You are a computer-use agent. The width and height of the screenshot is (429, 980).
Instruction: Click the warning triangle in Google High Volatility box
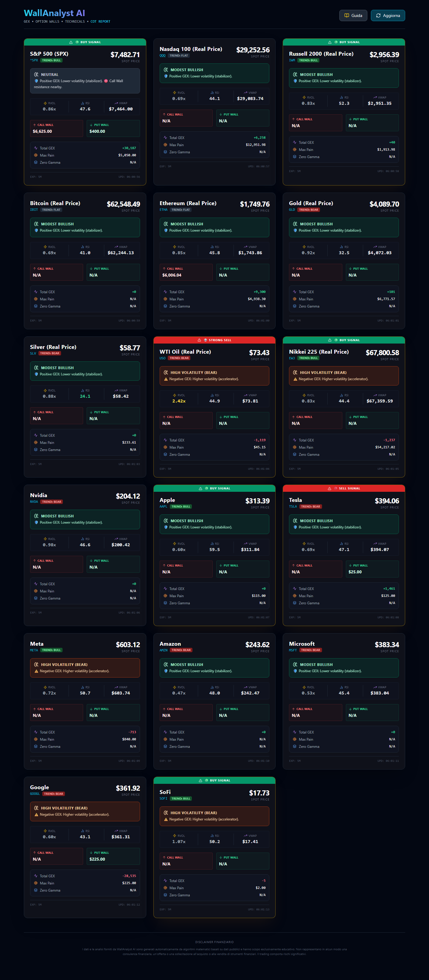36,814
